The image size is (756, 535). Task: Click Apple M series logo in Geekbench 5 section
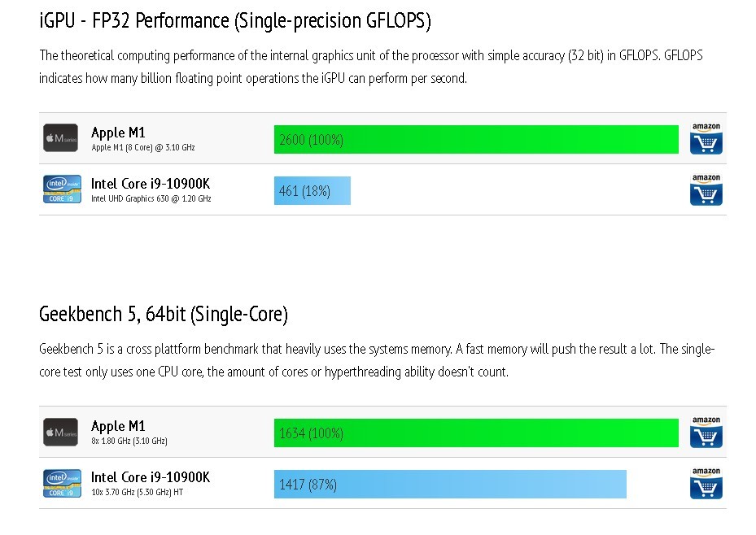[x=61, y=432]
